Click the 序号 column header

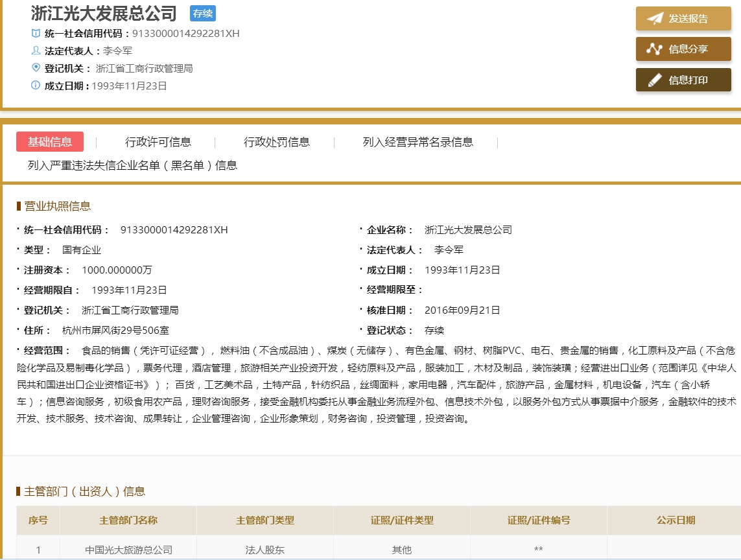click(38, 520)
